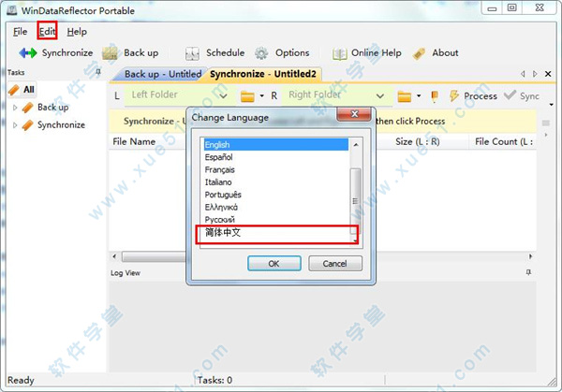562x392 pixels.
Task: Click the Sync button label
Action: pyautogui.click(x=529, y=96)
